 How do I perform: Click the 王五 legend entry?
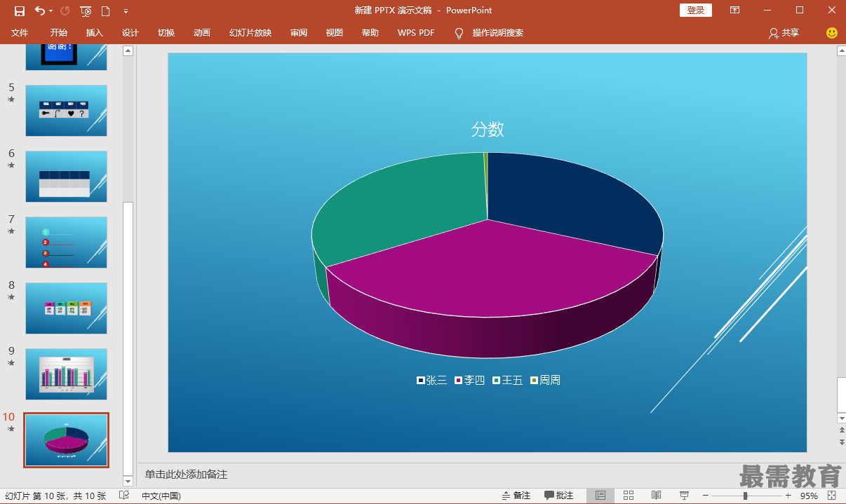(x=507, y=381)
